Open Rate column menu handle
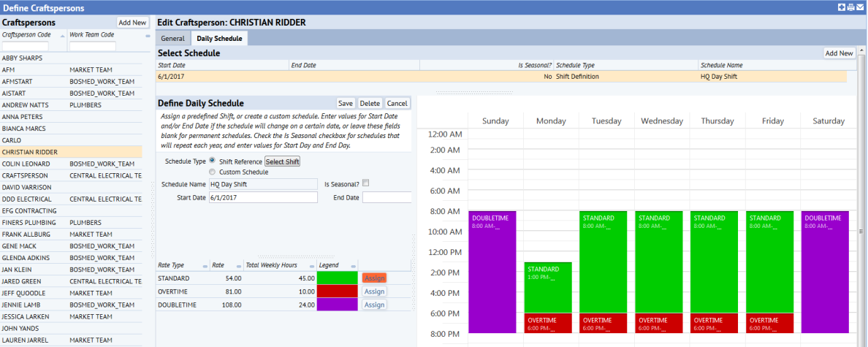The image size is (868, 347). click(x=239, y=266)
